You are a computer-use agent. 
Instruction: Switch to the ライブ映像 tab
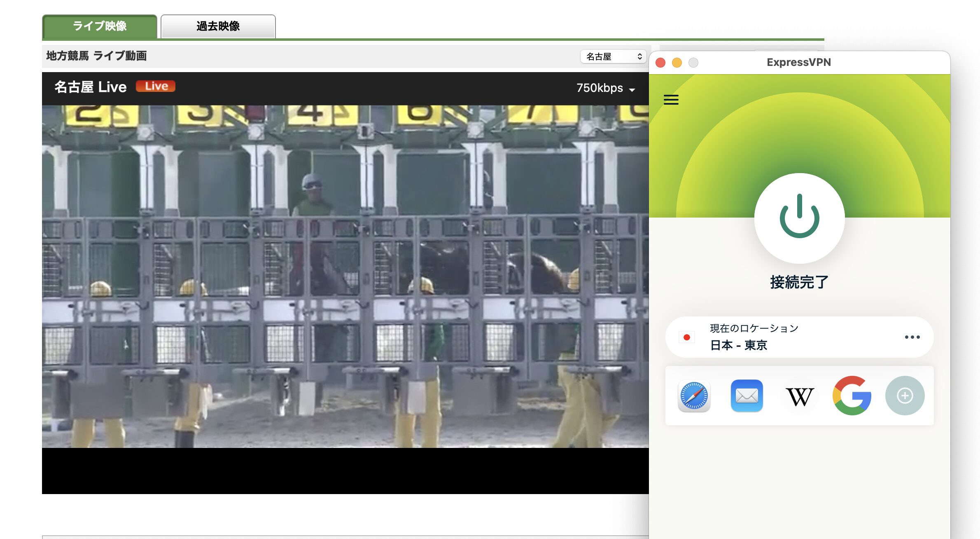100,26
